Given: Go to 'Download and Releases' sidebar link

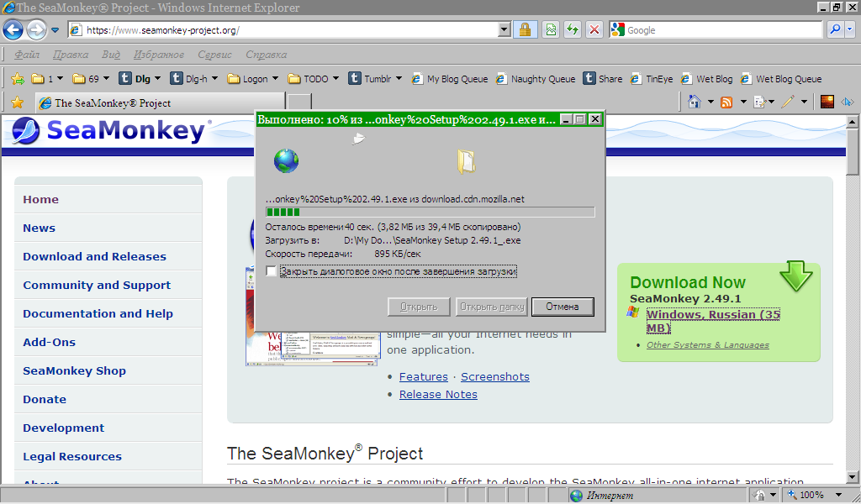Looking at the screenshot, I should tap(94, 257).
